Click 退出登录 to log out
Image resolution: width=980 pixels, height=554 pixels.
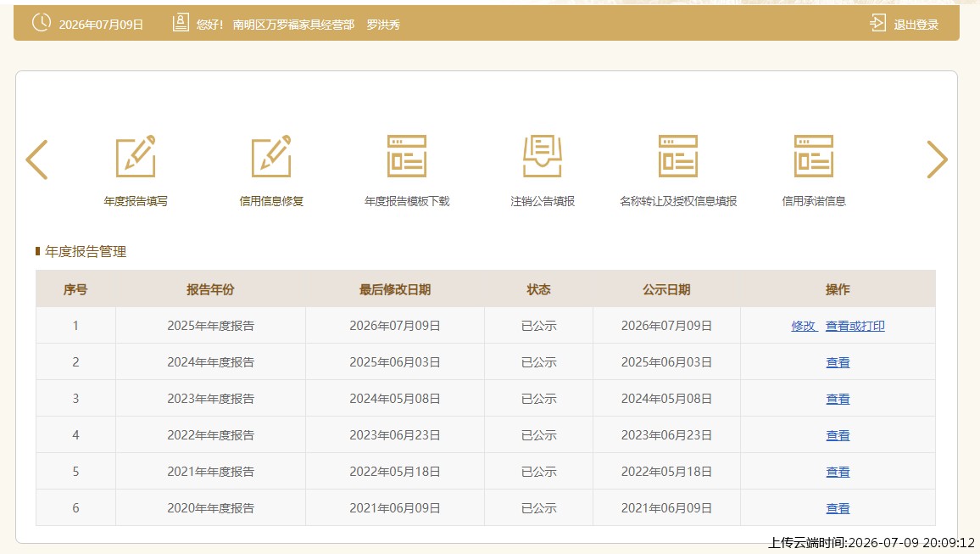916,25
